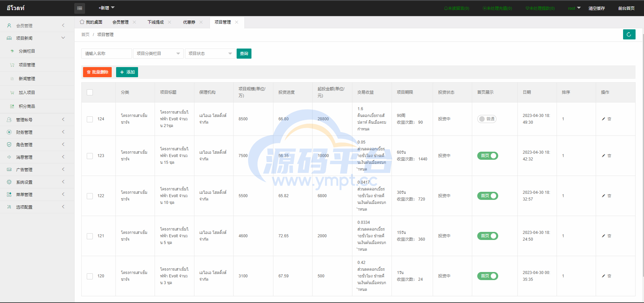Close the 优惠券 tab with its X
The height and width of the screenshot is (303, 644).
click(x=201, y=22)
